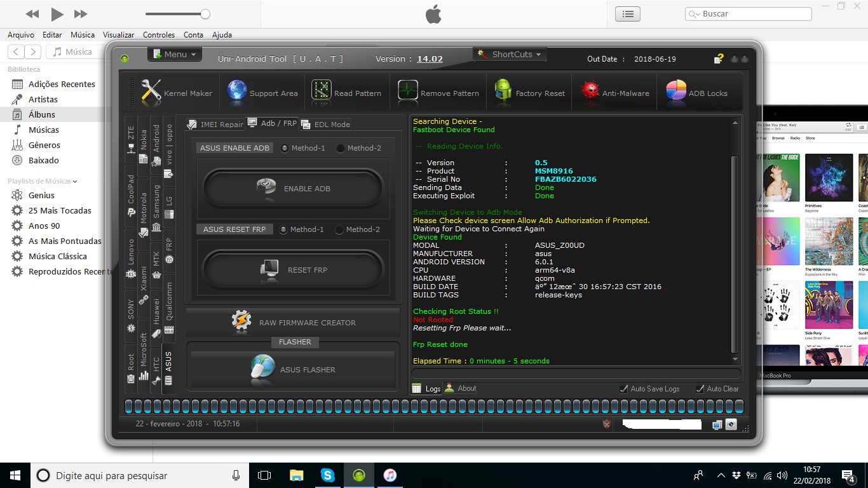The height and width of the screenshot is (488, 868).
Task: Select the Samsung vertical tab
Action: pos(156,209)
